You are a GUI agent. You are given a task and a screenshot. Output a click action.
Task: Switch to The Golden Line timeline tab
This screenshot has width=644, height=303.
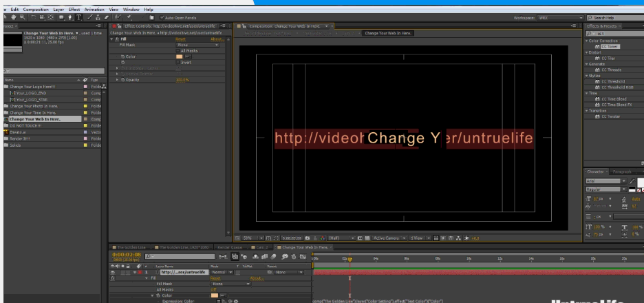click(x=131, y=247)
